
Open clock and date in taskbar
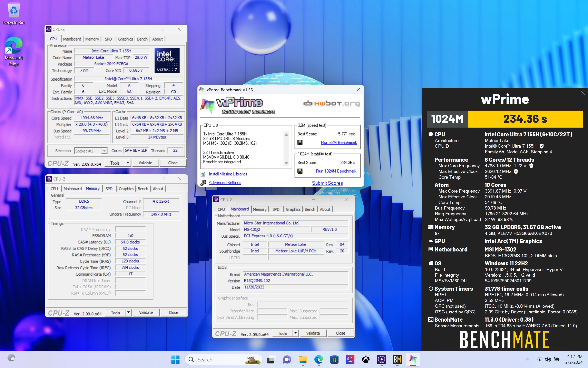pyautogui.click(x=574, y=359)
